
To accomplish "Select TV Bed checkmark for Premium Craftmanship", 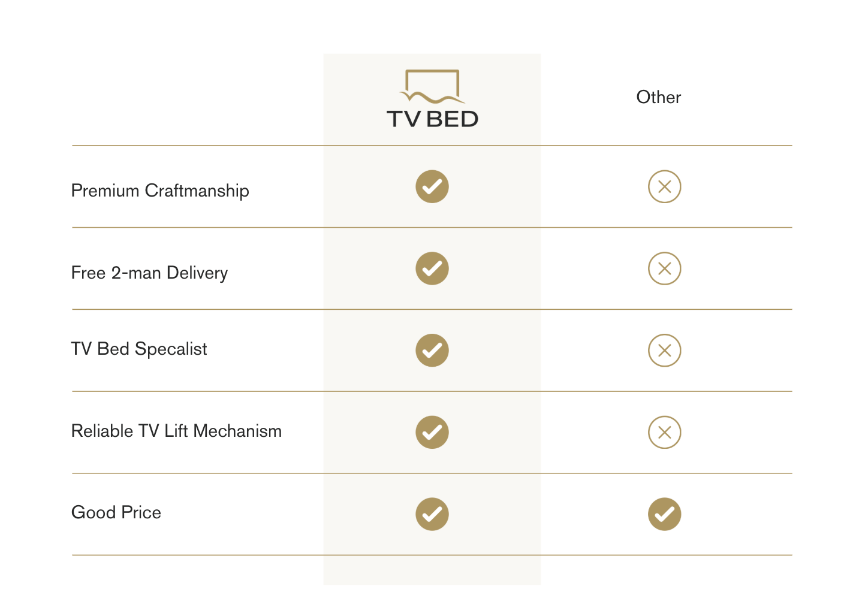I will tap(432, 186).
